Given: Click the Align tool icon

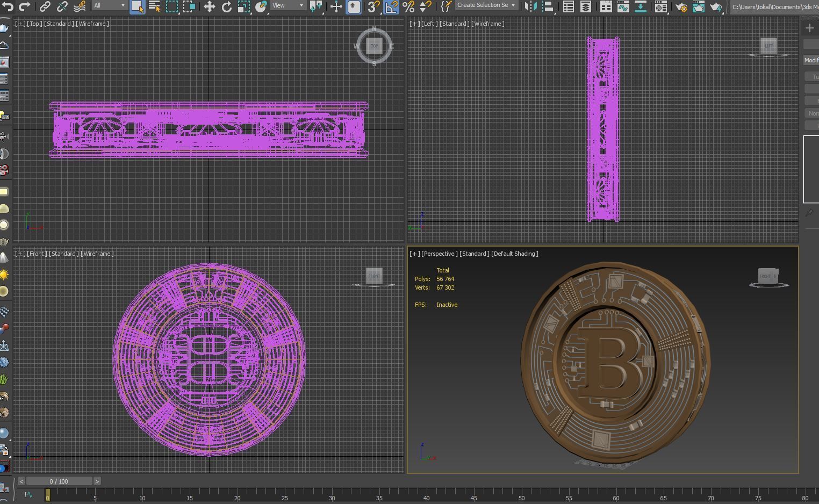Looking at the screenshot, I should 548,6.
